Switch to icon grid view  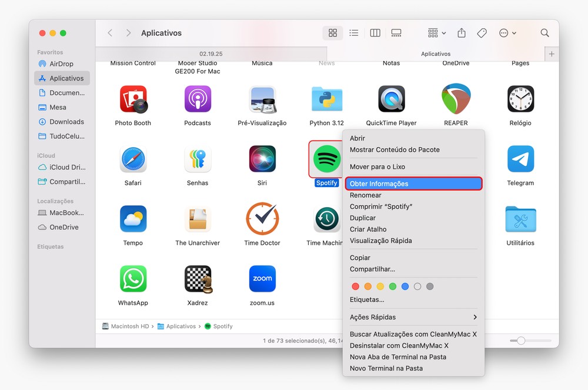click(x=333, y=33)
